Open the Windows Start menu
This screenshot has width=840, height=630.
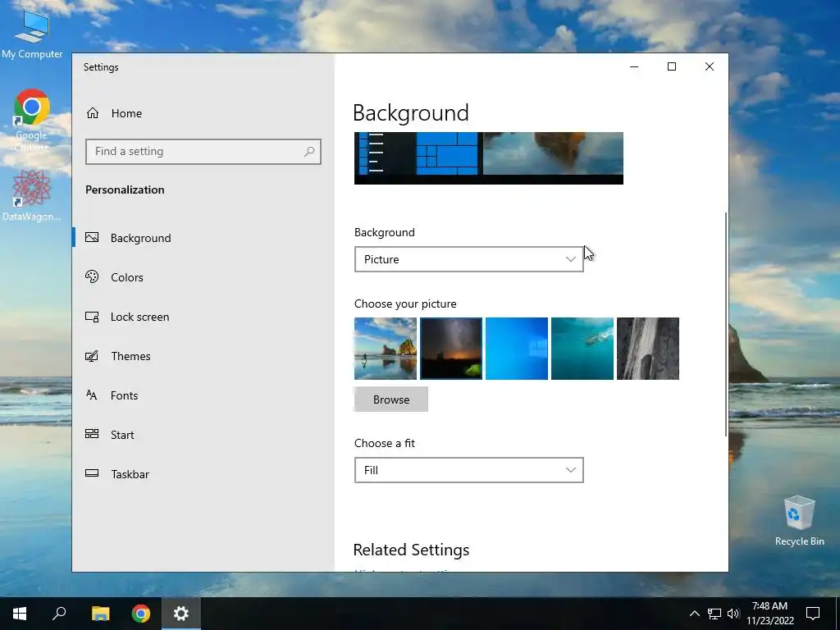(20, 614)
